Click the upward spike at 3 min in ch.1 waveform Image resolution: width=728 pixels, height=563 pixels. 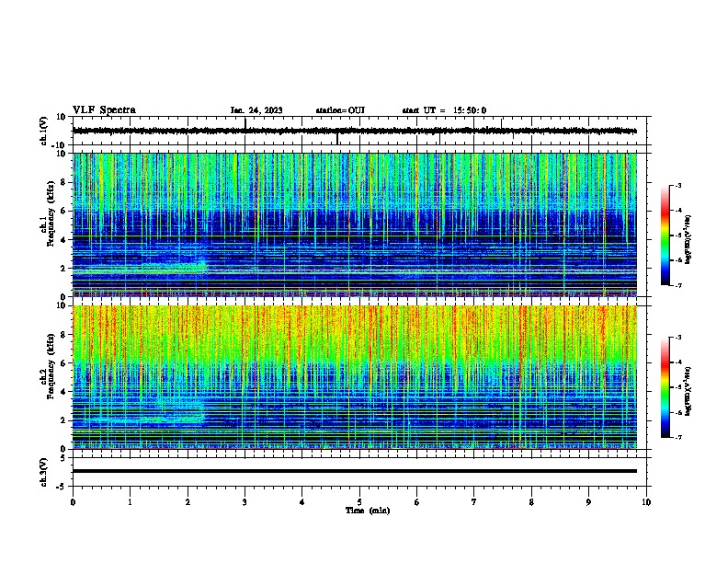[245, 123]
